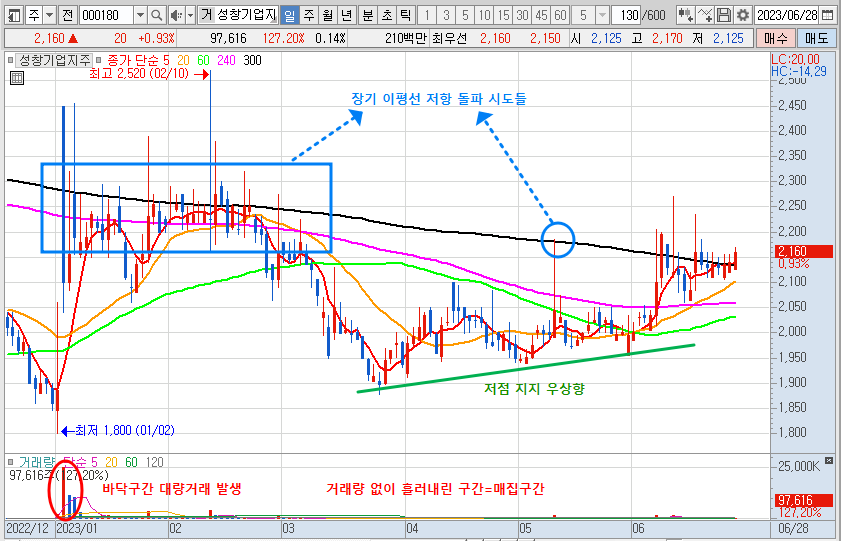Click the red 2,160 price axis tag
The height and width of the screenshot is (541, 841).
point(803,251)
